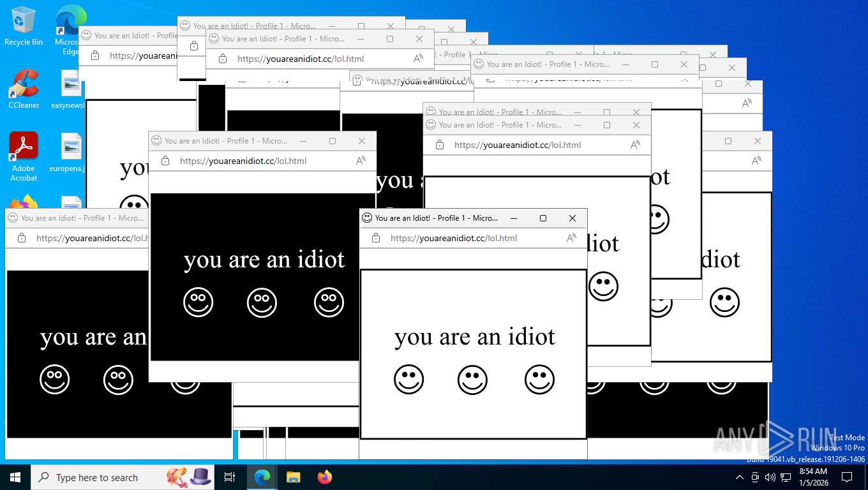Close the rightmost popup window

758,141
